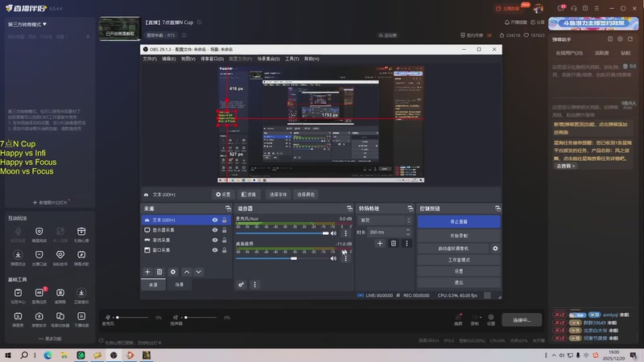Toggle visibility of 显示器采集 source
Image resolution: width=644 pixels, height=362 pixels.
click(215, 230)
